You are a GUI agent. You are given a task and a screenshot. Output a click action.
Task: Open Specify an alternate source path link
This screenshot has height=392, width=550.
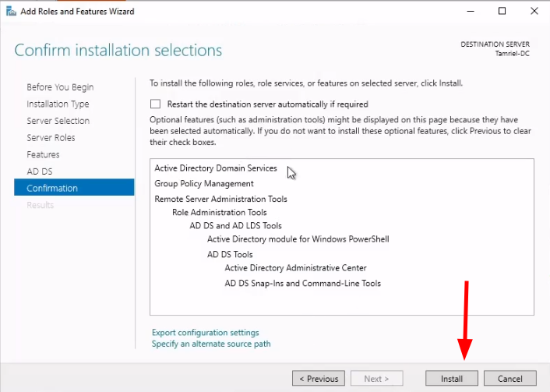tap(211, 344)
